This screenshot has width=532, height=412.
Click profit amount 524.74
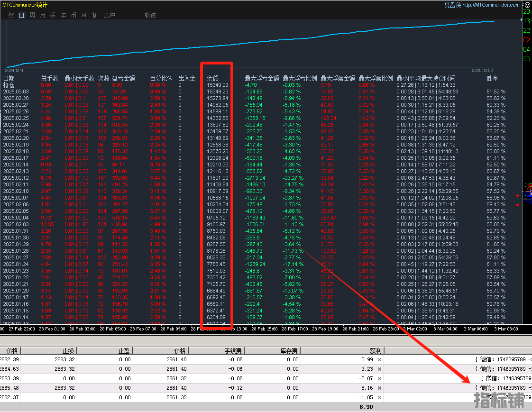pos(120,119)
